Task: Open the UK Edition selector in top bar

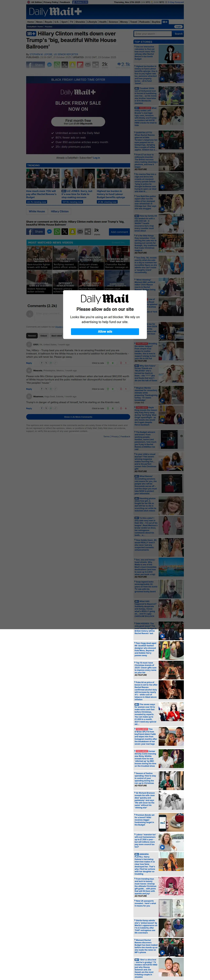Action: tap(34, 2)
